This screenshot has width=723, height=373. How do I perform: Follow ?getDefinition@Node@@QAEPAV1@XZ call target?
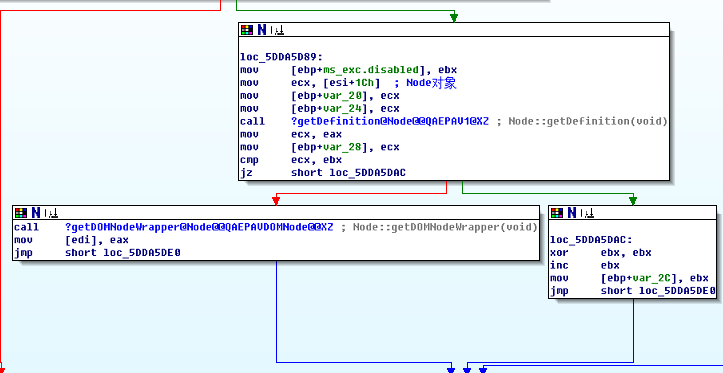tap(390, 121)
